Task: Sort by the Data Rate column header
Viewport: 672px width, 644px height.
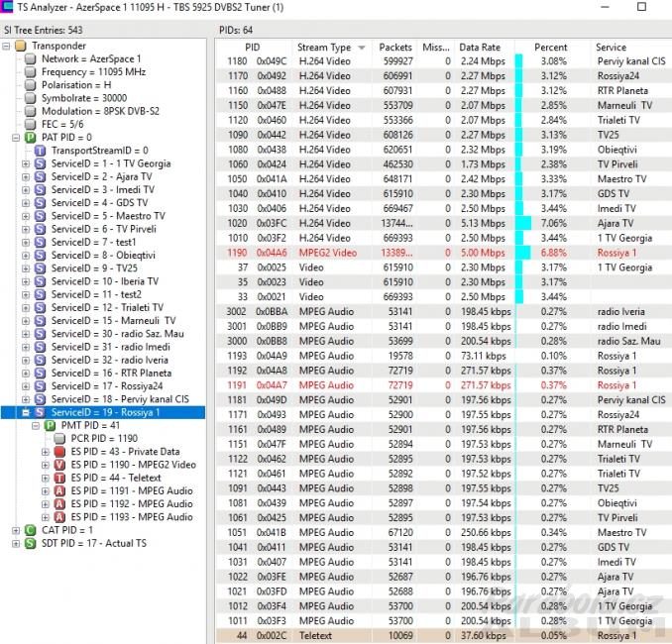Action: [484, 48]
